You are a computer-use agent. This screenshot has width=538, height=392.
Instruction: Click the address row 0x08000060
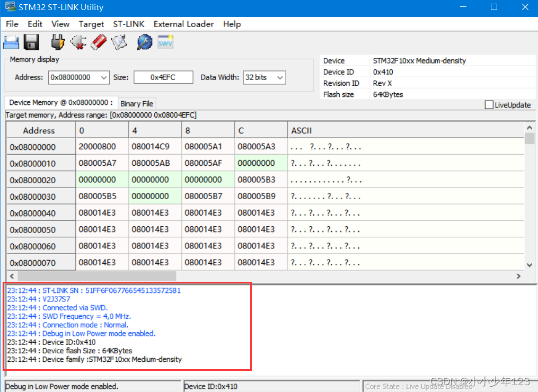(x=41, y=246)
